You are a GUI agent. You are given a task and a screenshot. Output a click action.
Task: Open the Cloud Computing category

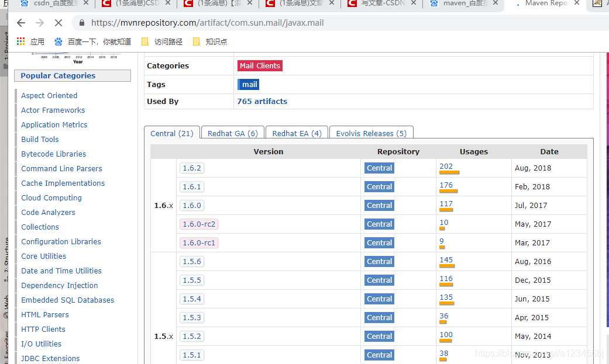coord(51,198)
